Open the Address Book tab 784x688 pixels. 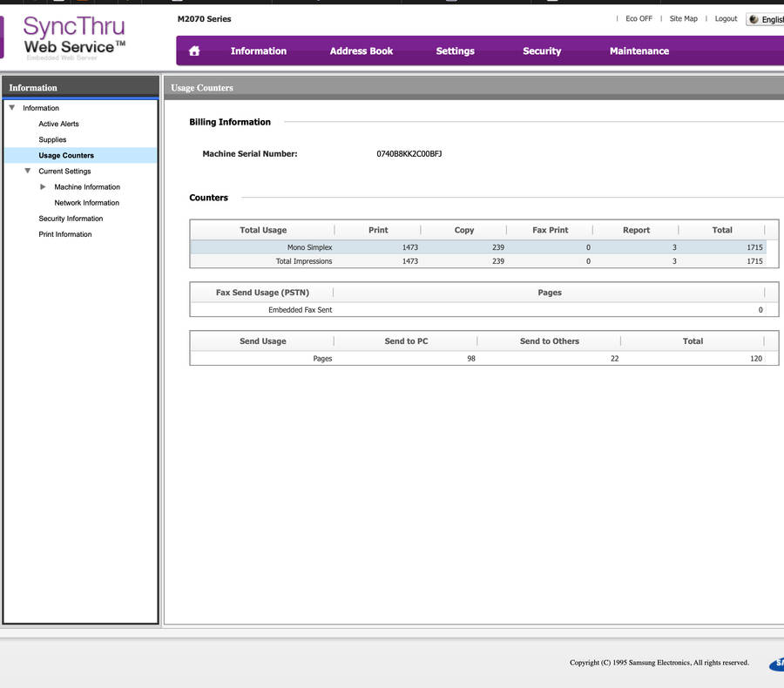(361, 51)
